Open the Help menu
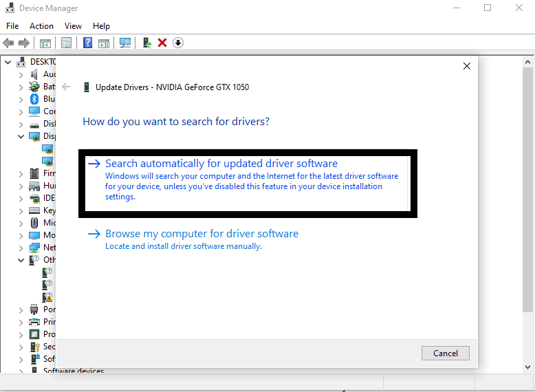 pyautogui.click(x=101, y=26)
